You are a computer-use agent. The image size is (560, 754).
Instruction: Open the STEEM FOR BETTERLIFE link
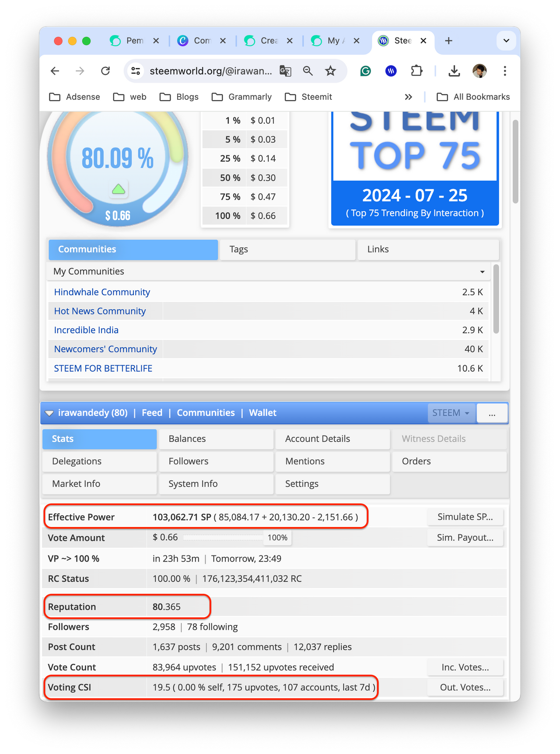[x=103, y=368]
